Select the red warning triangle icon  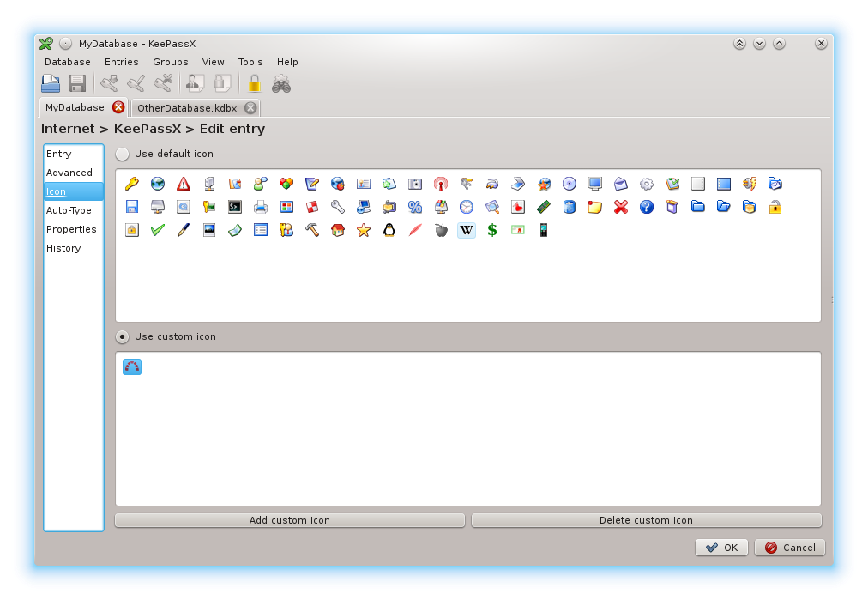click(x=184, y=184)
